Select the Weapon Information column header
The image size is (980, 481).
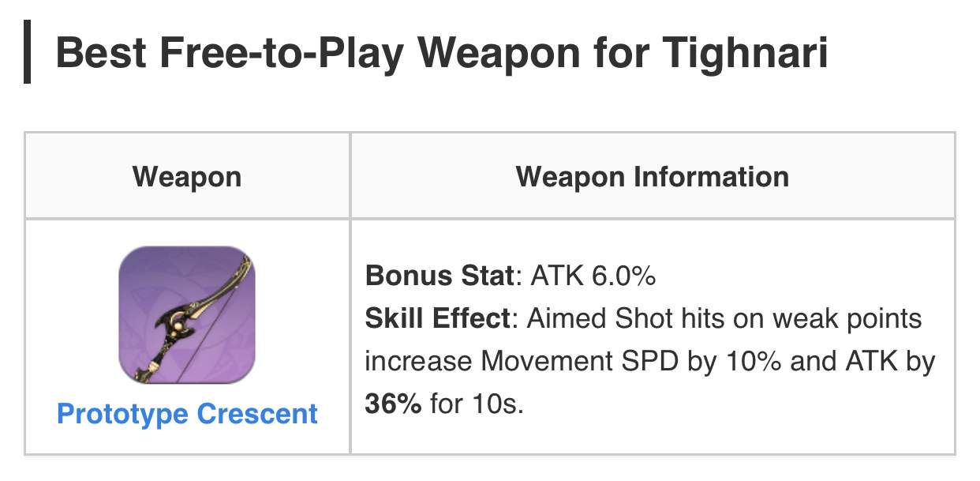pos(652,176)
